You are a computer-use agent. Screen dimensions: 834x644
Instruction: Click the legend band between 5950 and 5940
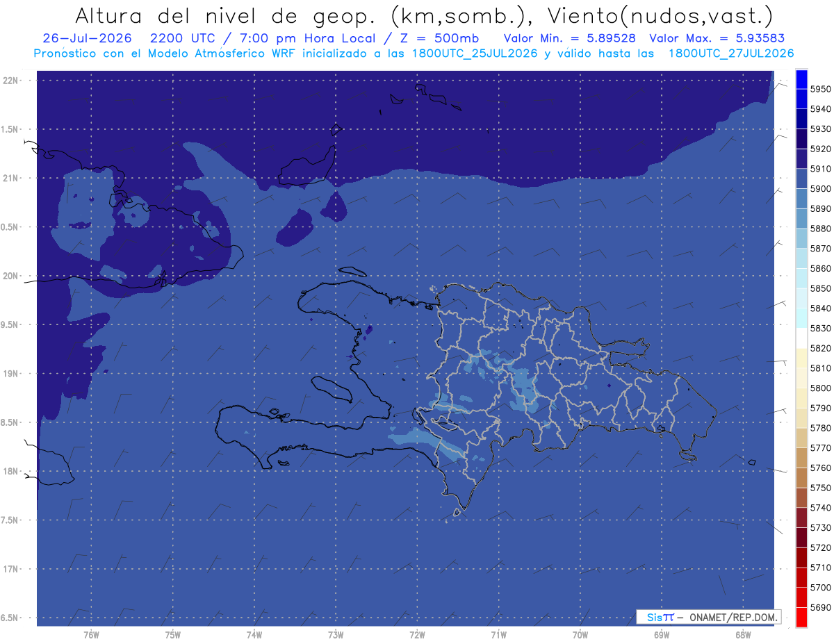[801, 99]
